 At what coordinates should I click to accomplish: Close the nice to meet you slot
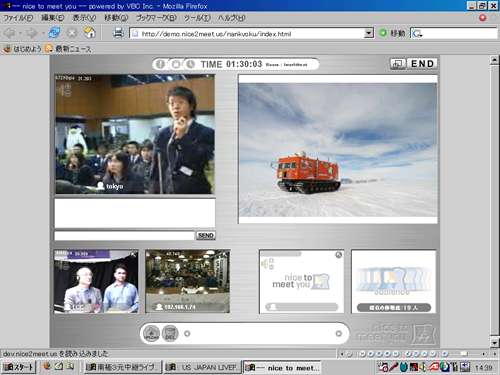tap(339, 255)
